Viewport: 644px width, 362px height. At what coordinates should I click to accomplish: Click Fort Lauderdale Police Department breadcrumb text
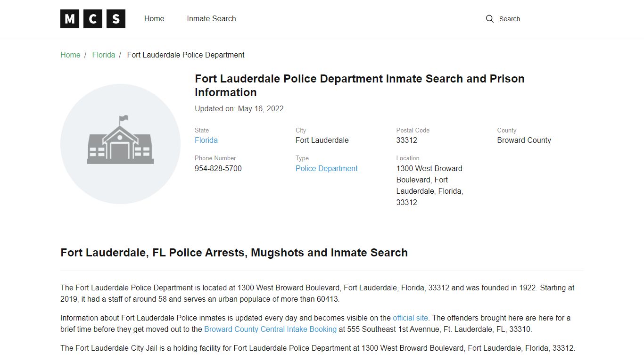[186, 55]
